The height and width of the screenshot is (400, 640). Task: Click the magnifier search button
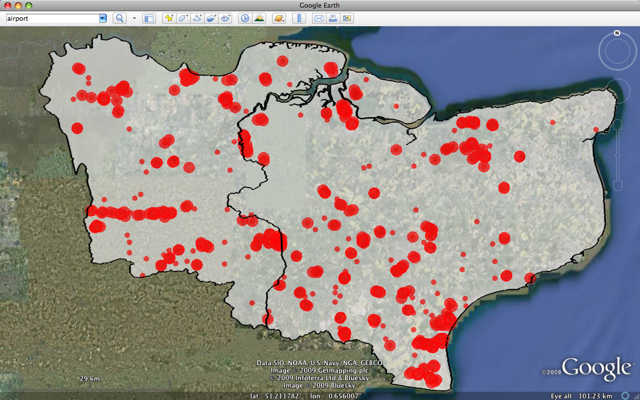point(119,18)
